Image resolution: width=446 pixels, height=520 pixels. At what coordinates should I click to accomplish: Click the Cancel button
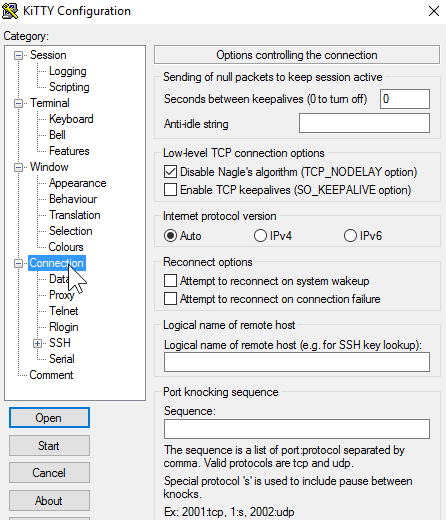[x=49, y=472]
